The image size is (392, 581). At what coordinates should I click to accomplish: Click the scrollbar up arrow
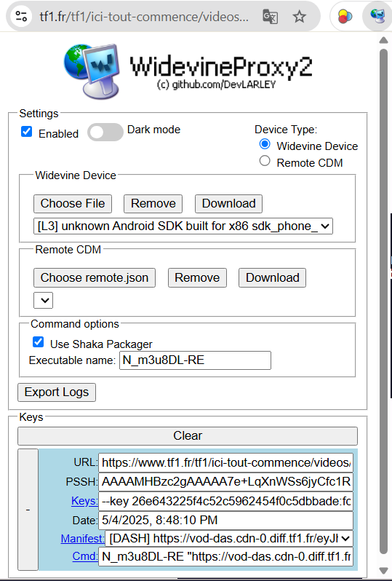coord(384,40)
